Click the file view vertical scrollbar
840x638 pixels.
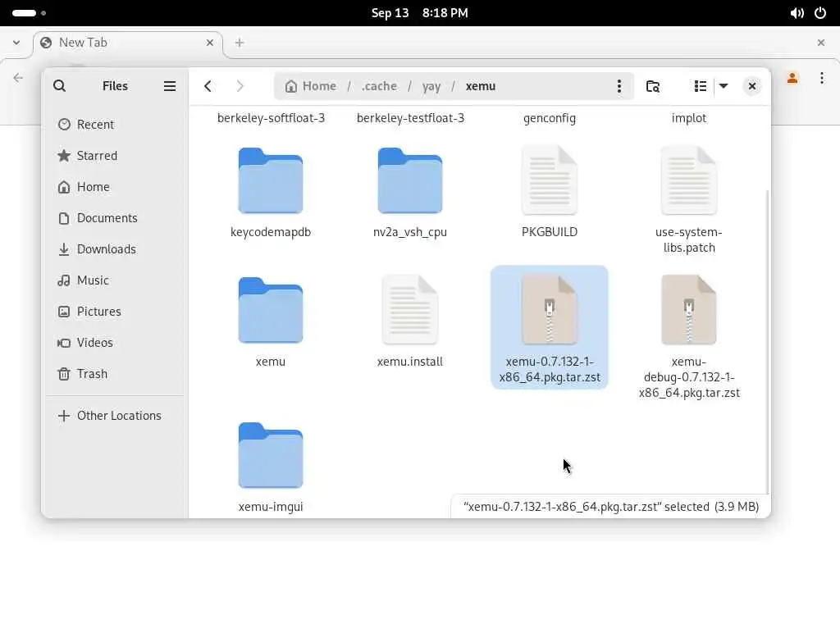[768, 342]
